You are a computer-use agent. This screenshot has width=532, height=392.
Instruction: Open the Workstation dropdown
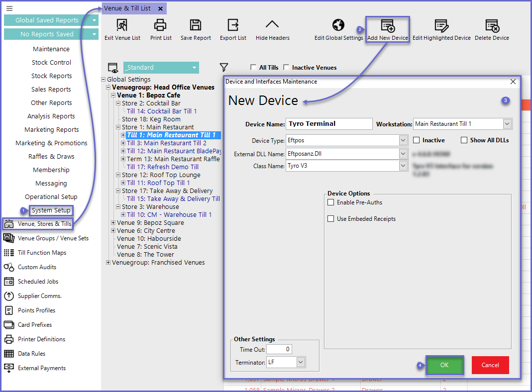[x=507, y=124]
